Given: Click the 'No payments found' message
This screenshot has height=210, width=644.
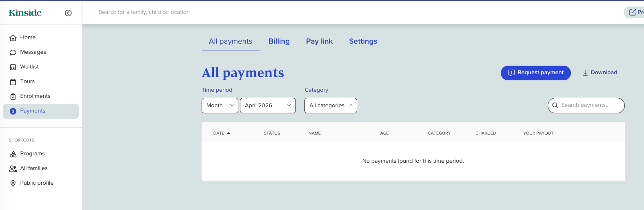Looking at the screenshot, I should pyautogui.click(x=413, y=161).
